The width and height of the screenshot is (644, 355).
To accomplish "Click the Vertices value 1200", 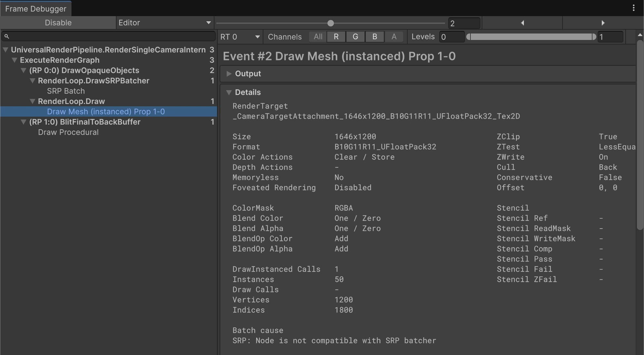I will [344, 300].
